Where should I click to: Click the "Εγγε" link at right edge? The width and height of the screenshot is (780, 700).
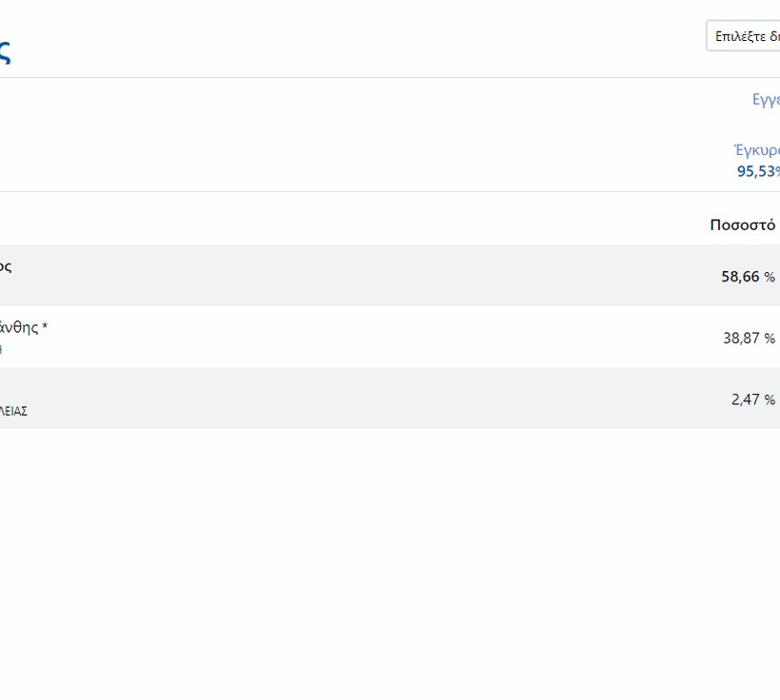click(766, 100)
